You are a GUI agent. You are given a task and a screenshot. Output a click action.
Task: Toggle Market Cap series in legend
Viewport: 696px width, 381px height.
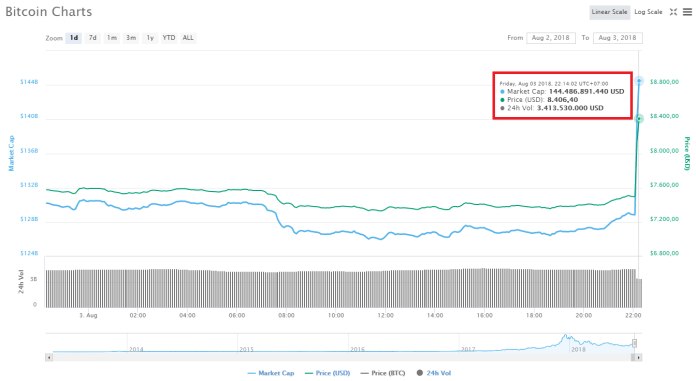tap(271, 373)
